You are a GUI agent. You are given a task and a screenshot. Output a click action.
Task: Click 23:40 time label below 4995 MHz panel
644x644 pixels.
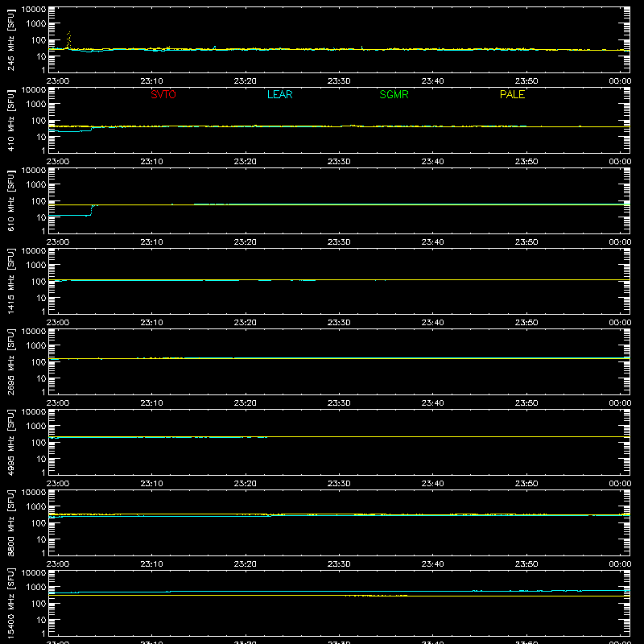pyautogui.click(x=432, y=484)
